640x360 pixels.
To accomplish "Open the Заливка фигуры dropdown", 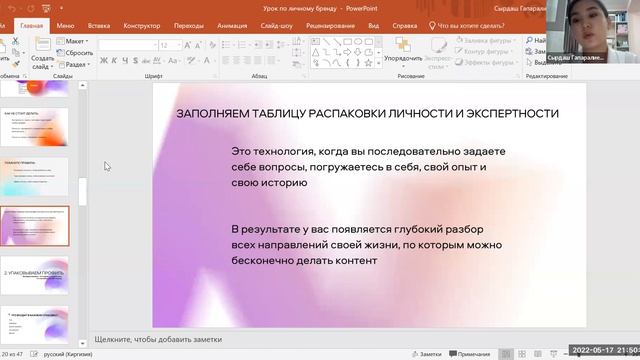I will click(485, 40).
